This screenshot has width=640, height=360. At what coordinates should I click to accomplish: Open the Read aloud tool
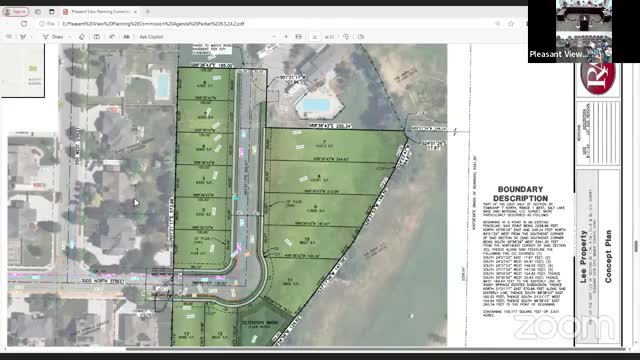click(x=111, y=37)
